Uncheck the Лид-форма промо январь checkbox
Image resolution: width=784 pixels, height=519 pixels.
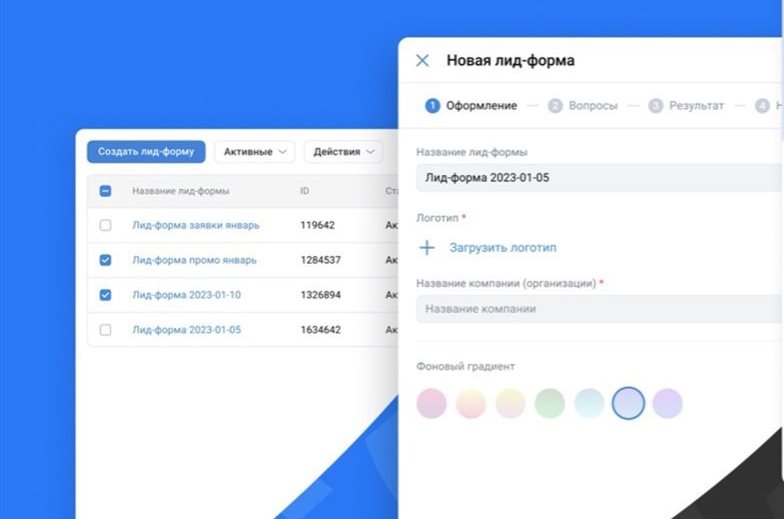coord(106,260)
